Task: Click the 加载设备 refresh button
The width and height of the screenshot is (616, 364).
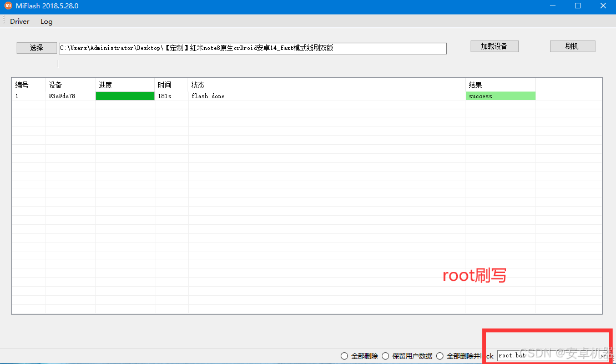Action: tap(494, 47)
